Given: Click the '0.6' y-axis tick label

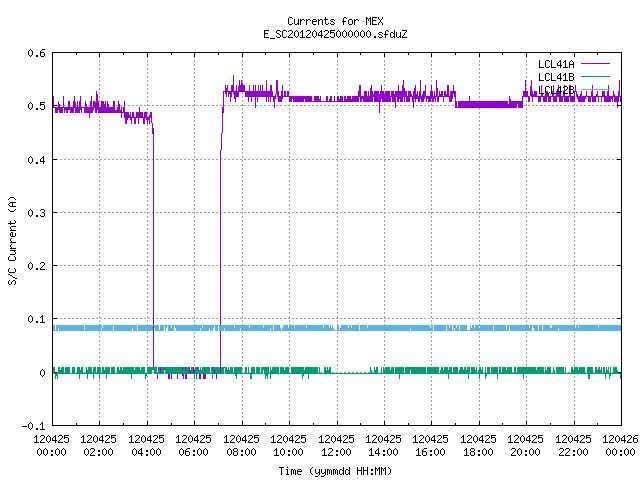Looking at the screenshot, I should [36, 53].
